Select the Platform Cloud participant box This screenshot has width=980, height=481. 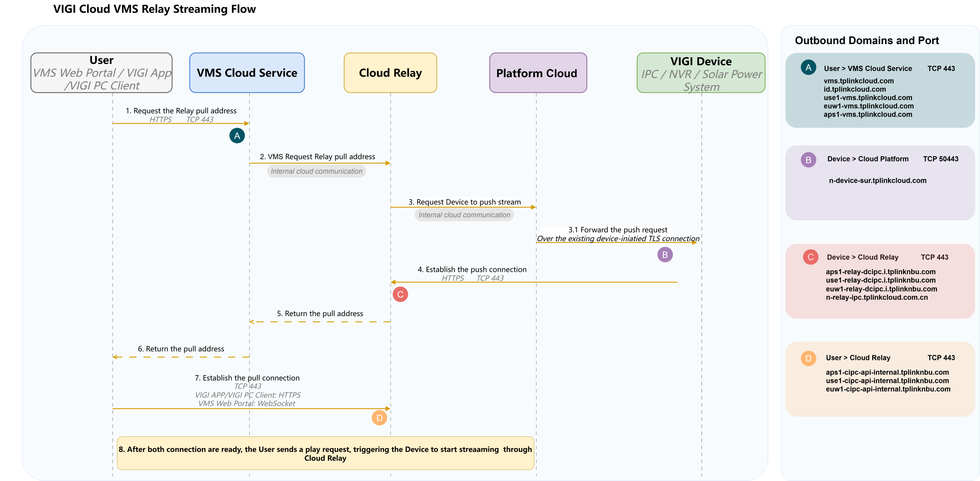click(538, 73)
